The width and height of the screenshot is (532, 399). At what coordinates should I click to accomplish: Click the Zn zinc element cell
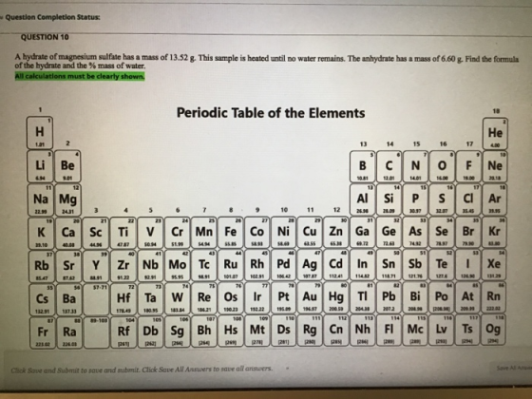pyautogui.click(x=336, y=233)
